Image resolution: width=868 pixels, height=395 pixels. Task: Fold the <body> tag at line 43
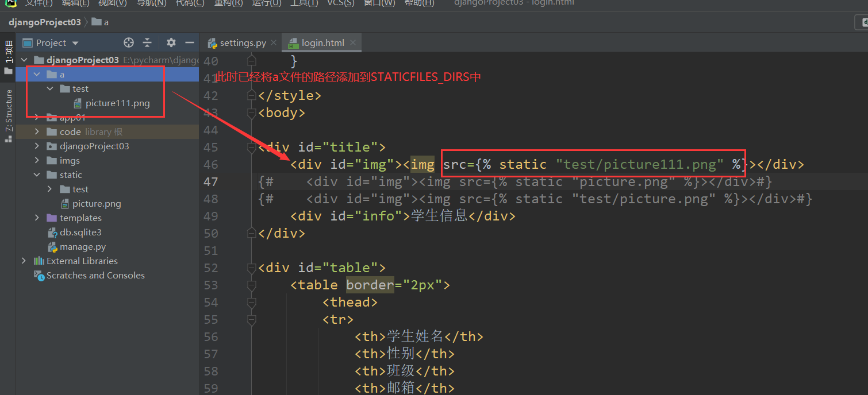tap(251, 113)
